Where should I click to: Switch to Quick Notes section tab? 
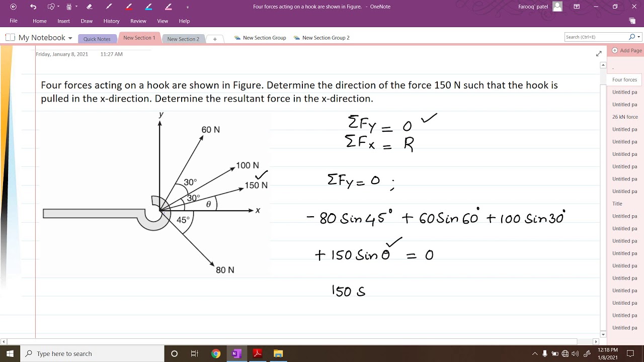pyautogui.click(x=97, y=39)
